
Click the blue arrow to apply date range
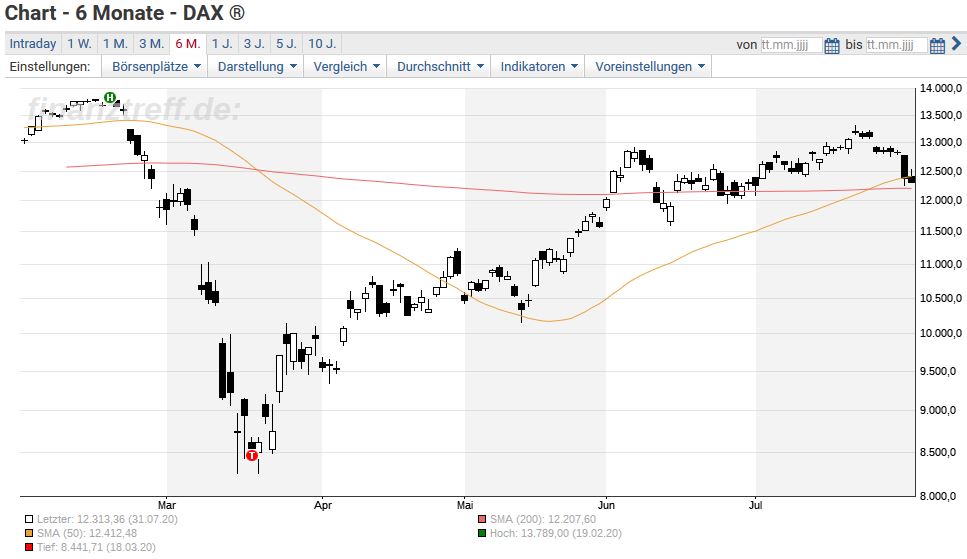coord(957,44)
